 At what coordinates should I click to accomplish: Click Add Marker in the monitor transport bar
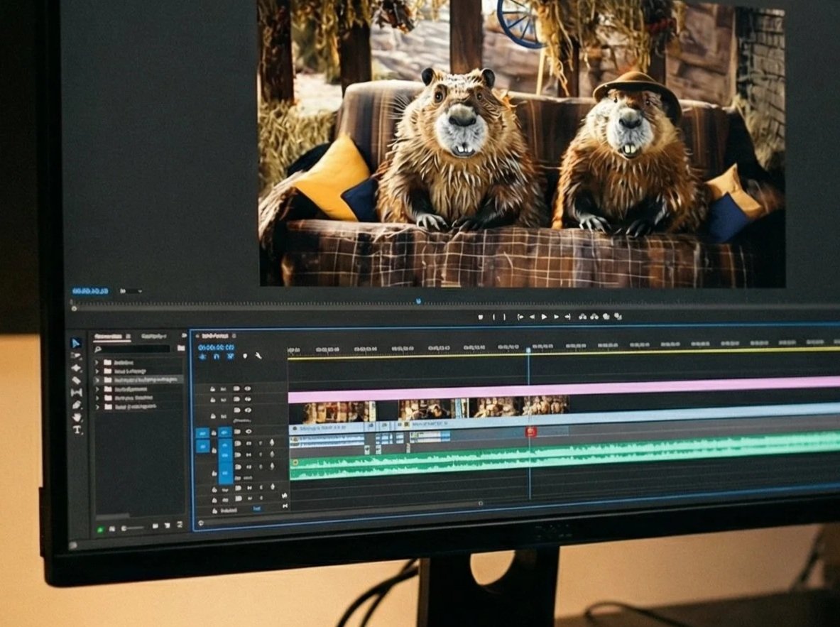[481, 317]
